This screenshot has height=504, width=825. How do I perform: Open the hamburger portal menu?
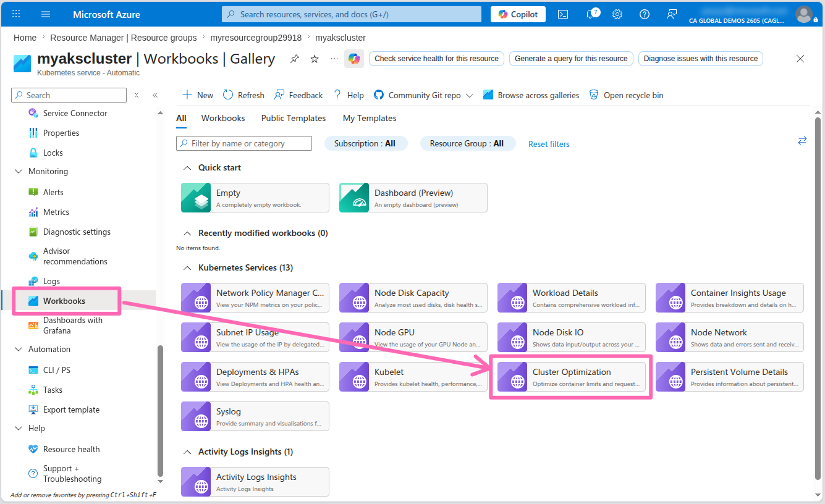46,14
